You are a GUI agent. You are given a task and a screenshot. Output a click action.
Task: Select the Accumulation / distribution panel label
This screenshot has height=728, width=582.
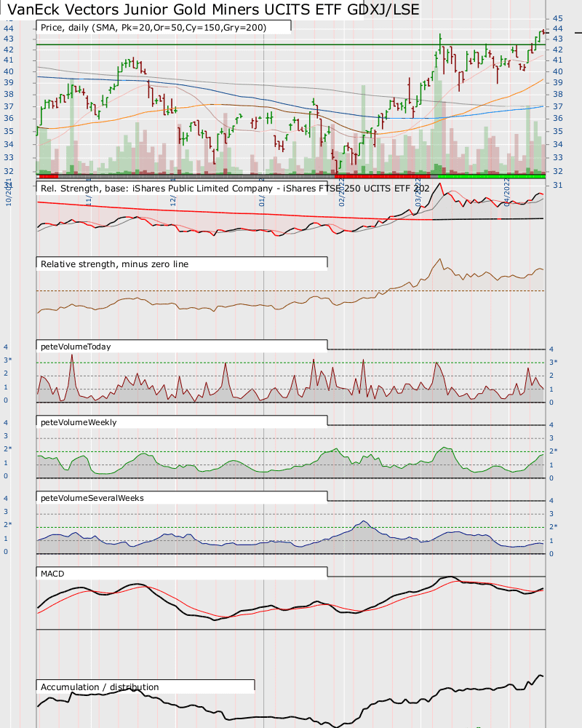pos(100,687)
